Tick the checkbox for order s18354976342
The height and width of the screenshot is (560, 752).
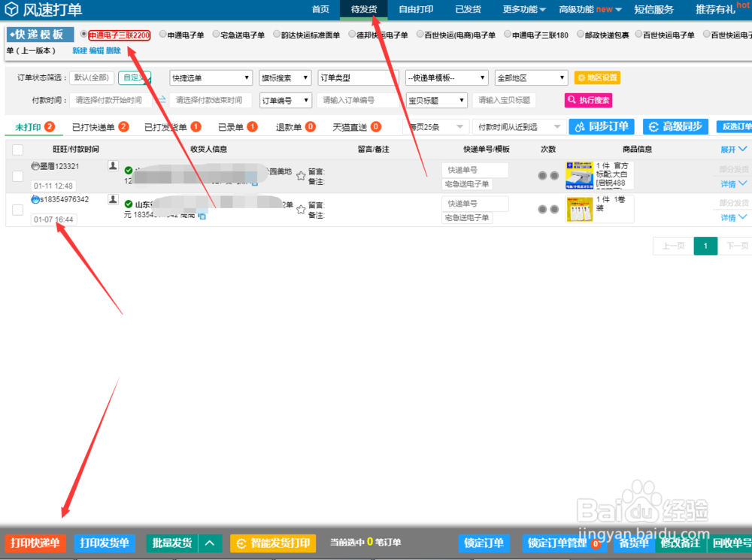point(18,210)
